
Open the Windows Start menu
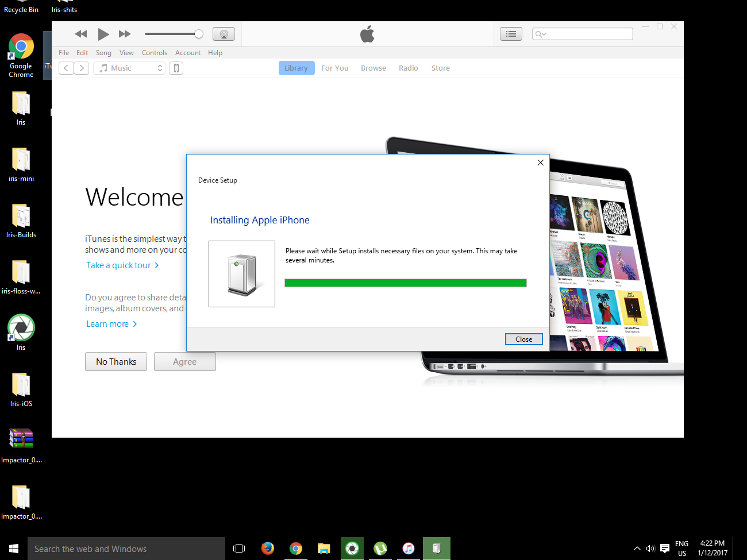coord(14,549)
